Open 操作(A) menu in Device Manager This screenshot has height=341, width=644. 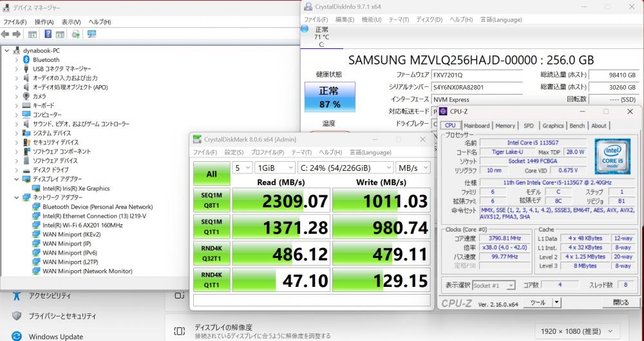(44, 22)
